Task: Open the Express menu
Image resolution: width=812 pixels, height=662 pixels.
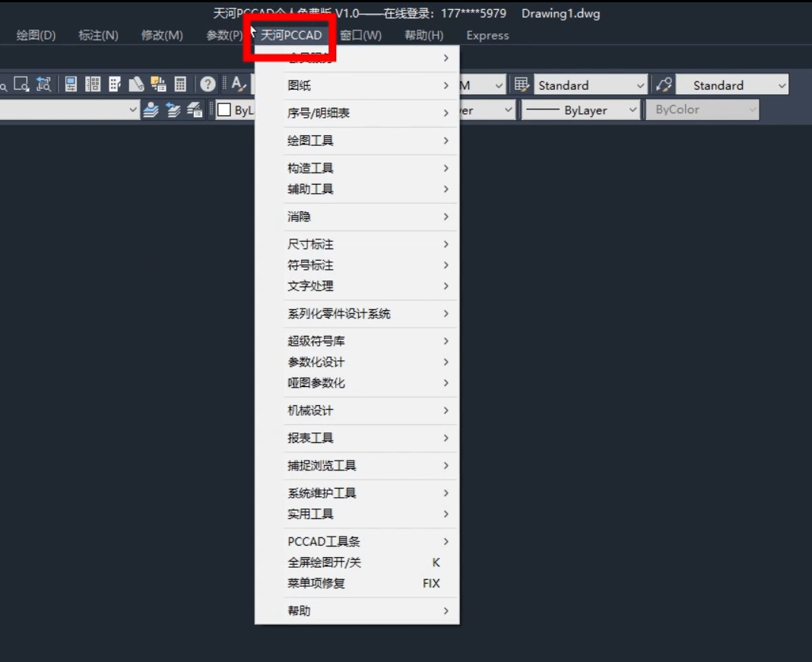Action: point(486,35)
